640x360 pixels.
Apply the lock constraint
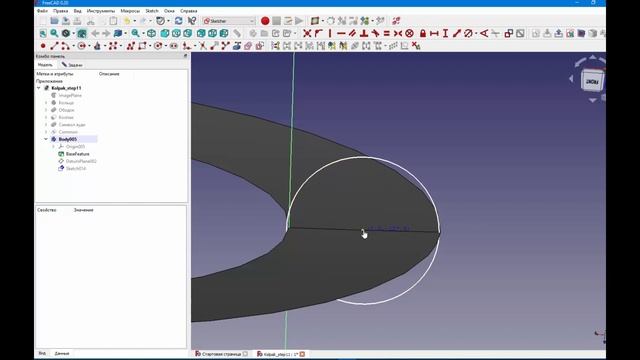pyautogui.click(x=423, y=33)
